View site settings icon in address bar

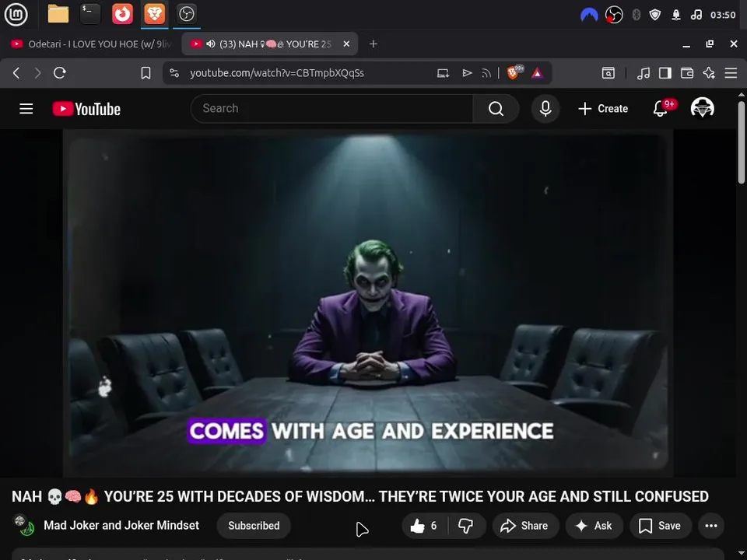pos(174,73)
